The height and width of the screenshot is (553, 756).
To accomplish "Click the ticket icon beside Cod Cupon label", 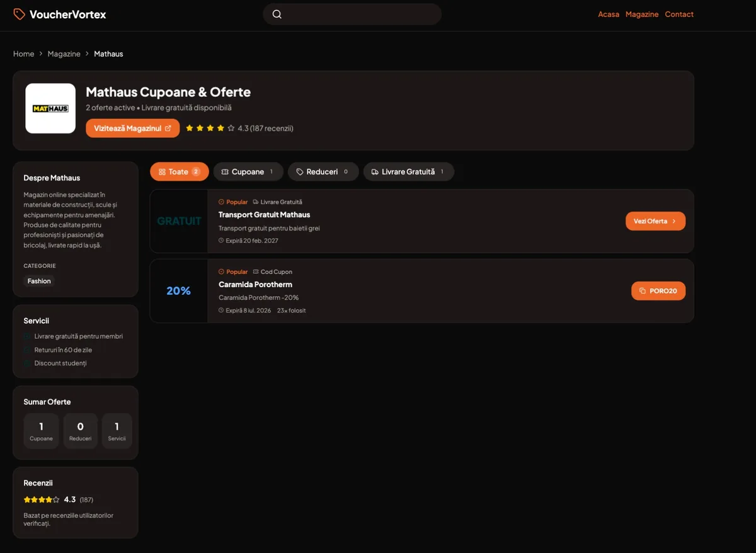I will pyautogui.click(x=256, y=272).
